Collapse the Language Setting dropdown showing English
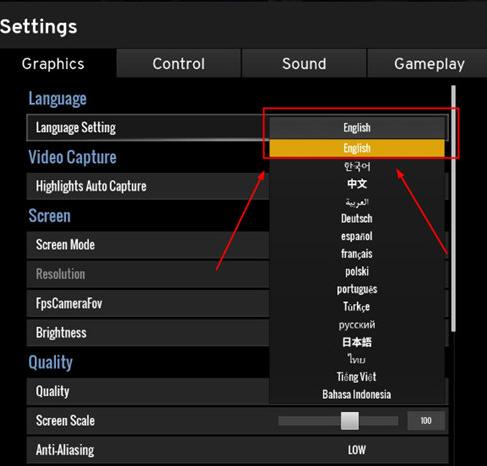This screenshot has width=487, height=466. pos(357,127)
